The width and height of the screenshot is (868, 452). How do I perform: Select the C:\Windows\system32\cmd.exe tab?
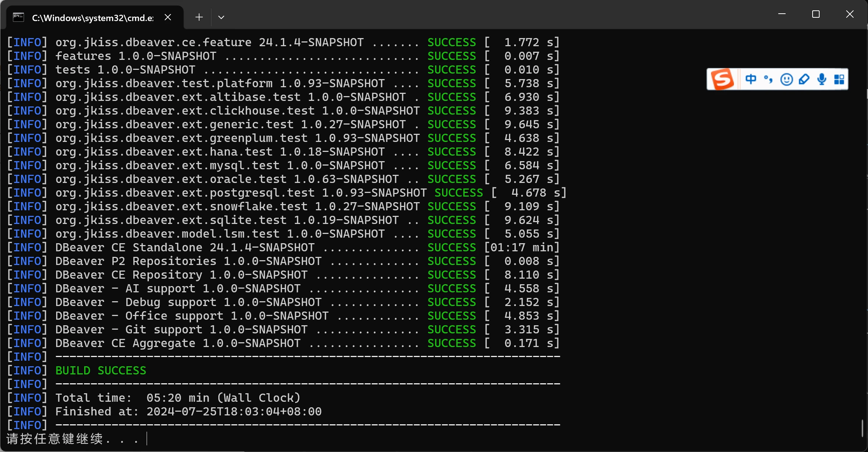tap(92, 18)
